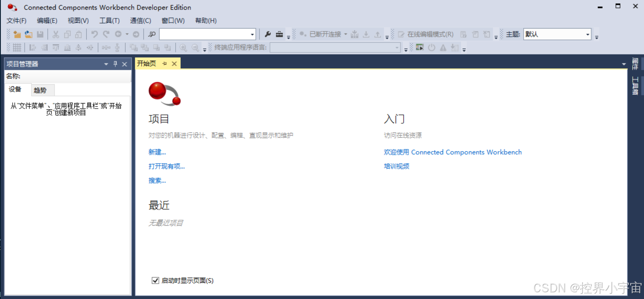
Task: Expand the Navigate Backward history arrow
Action: coord(127,34)
